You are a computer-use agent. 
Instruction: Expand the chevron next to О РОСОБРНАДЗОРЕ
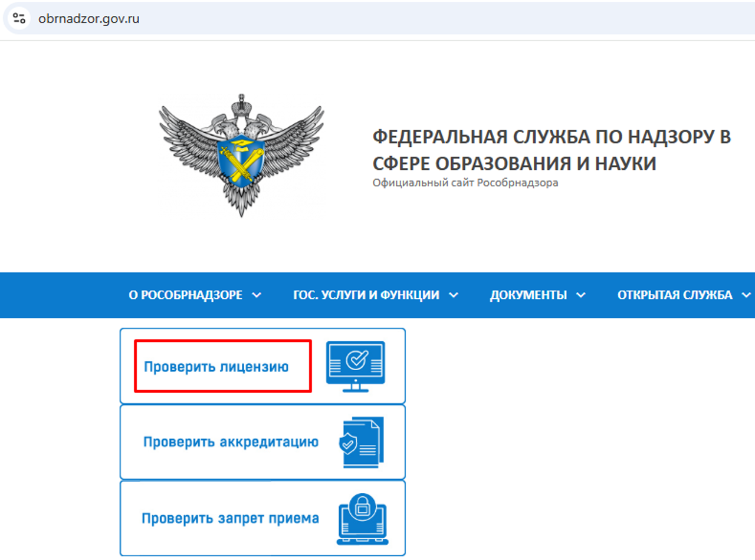pyautogui.click(x=257, y=295)
